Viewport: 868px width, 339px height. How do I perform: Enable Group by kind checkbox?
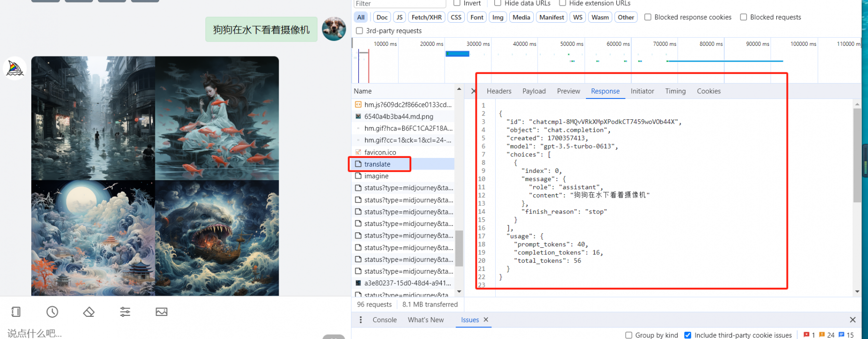(x=628, y=335)
